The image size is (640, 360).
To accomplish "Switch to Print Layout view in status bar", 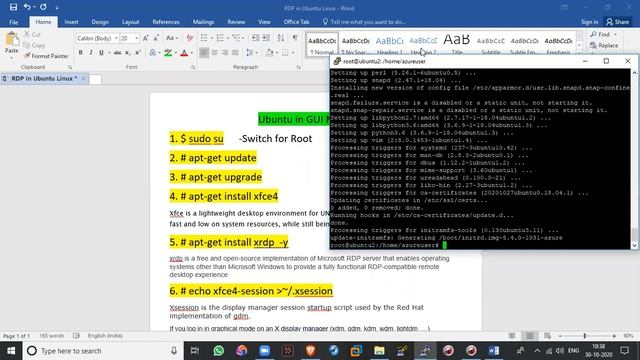I will 530,336.
